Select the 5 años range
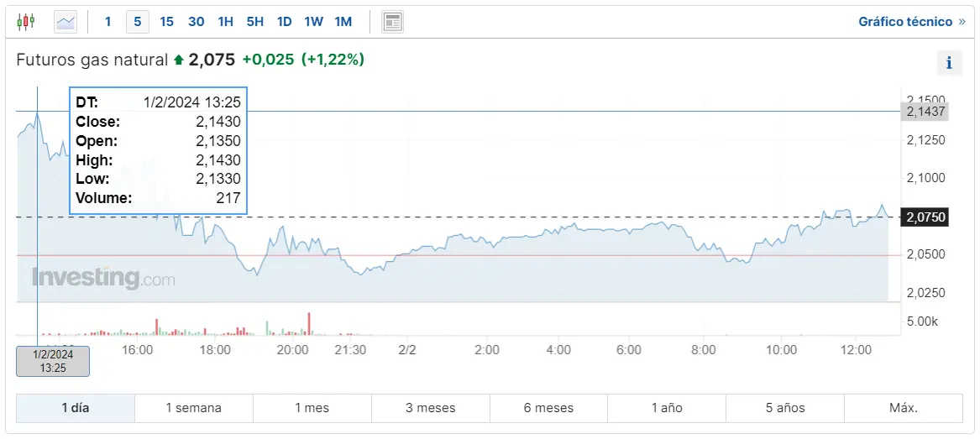 (x=785, y=408)
